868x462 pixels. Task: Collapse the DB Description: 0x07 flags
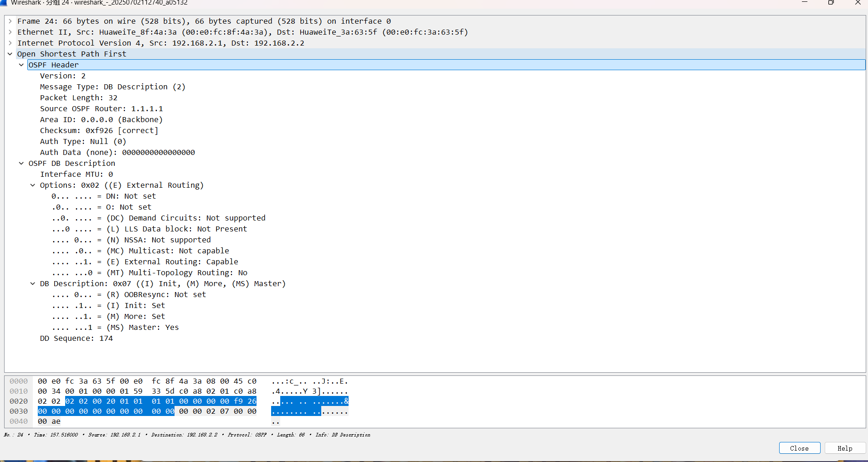(x=32, y=283)
